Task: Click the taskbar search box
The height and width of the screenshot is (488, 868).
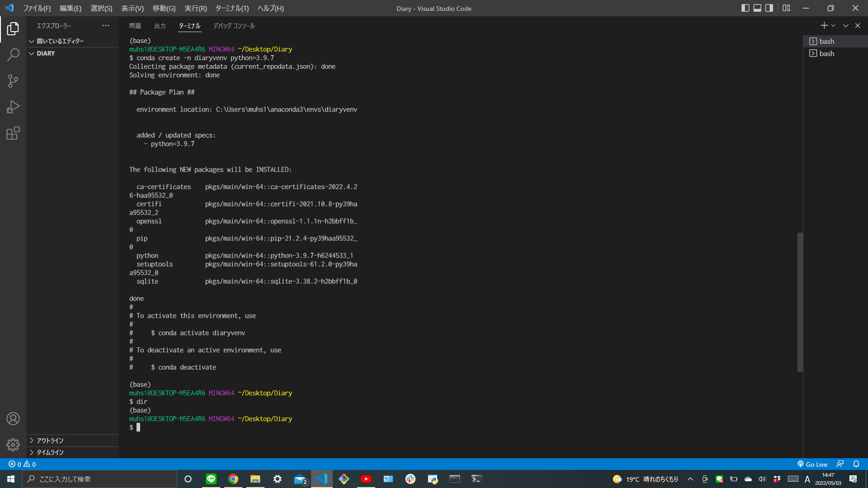Action: (x=99, y=479)
